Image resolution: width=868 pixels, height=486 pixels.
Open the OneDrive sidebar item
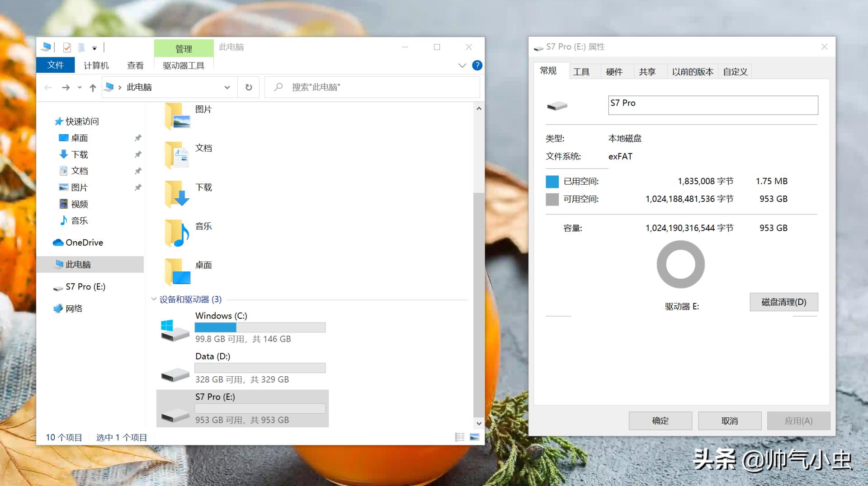[x=84, y=243]
